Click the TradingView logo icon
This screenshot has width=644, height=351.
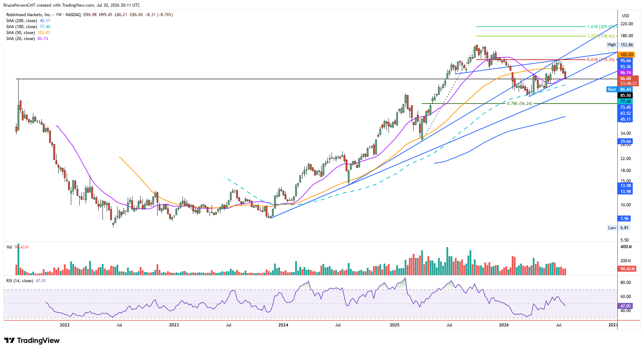click(9, 340)
